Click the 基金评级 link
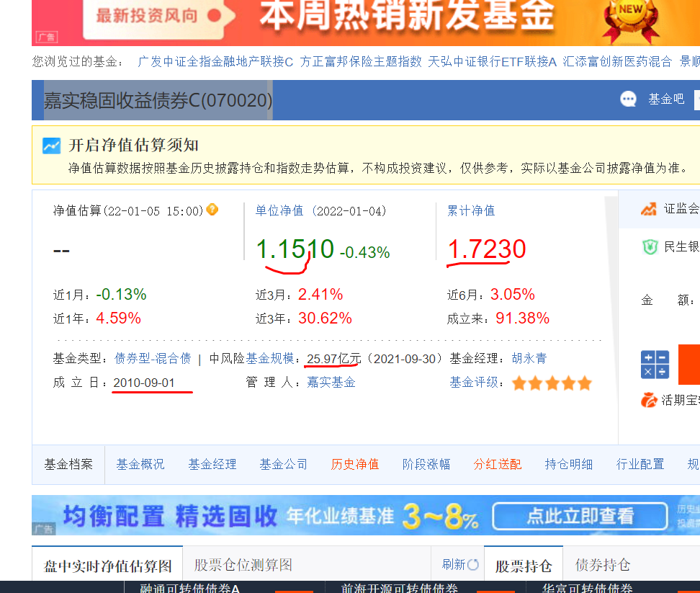 [473, 382]
